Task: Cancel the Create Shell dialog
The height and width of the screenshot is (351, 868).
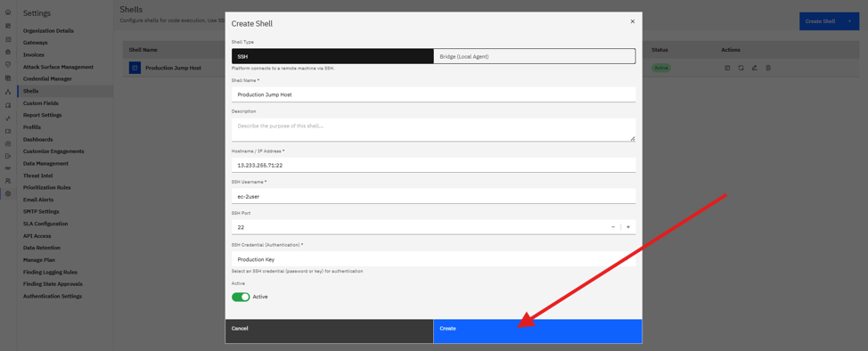Action: click(x=330, y=331)
